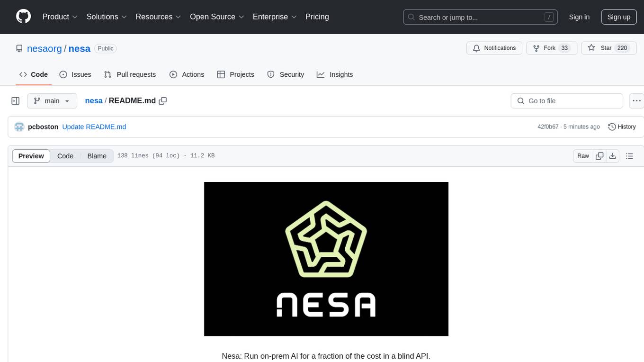Viewport: 644px width, 362px height.
Task: Click the Sign up button
Action: [619, 17]
